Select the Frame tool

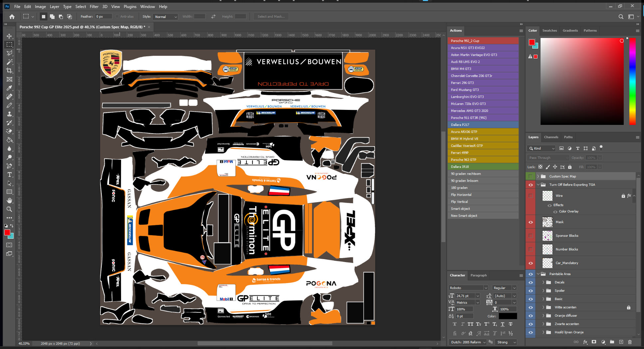[x=9, y=79]
